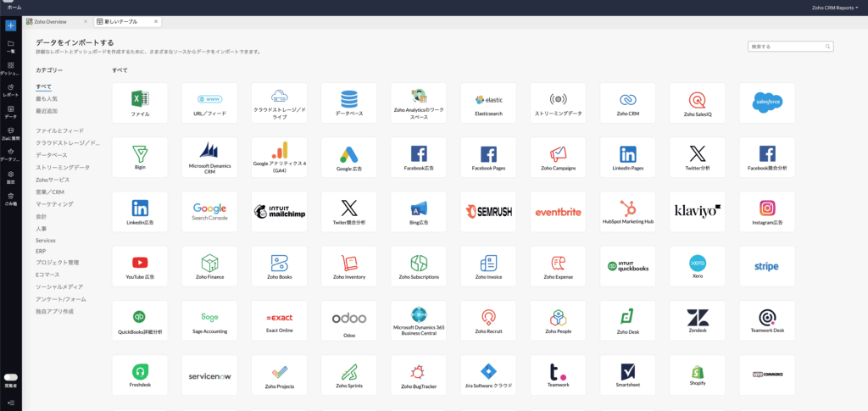Toggle the switch at sidebar bottom
The image size is (868, 411).
11,377
